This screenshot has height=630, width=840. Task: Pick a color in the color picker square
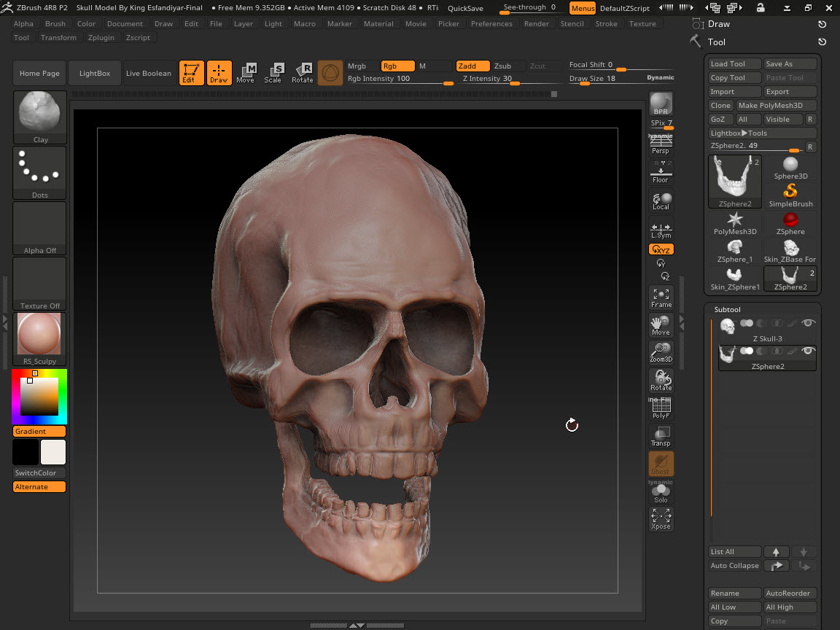[x=39, y=397]
